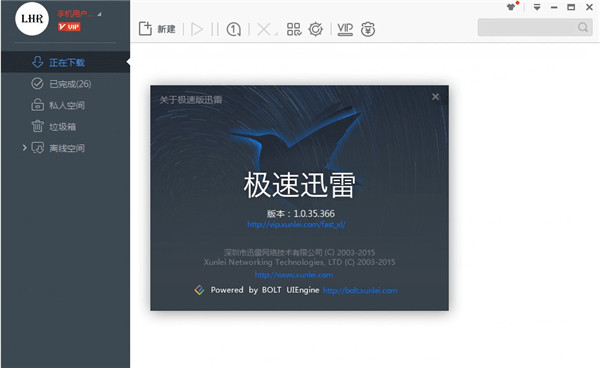Viewport: 600px width, 368px height.
Task: Open the money bag icon in the toolbar
Action: click(x=368, y=29)
